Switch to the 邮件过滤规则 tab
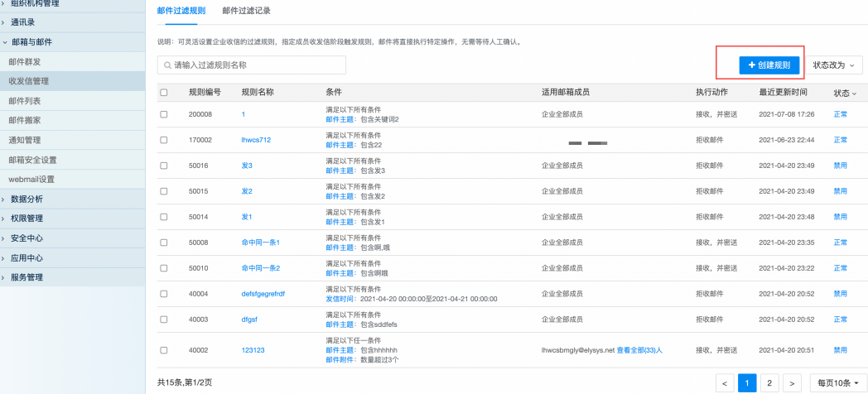The width and height of the screenshot is (868, 394). coord(181,11)
